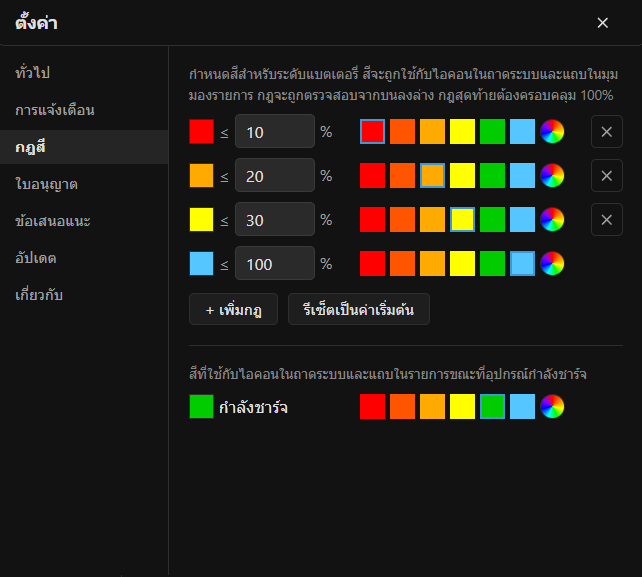Pick dark orange palette swatch in 100% row

[x=402, y=263]
